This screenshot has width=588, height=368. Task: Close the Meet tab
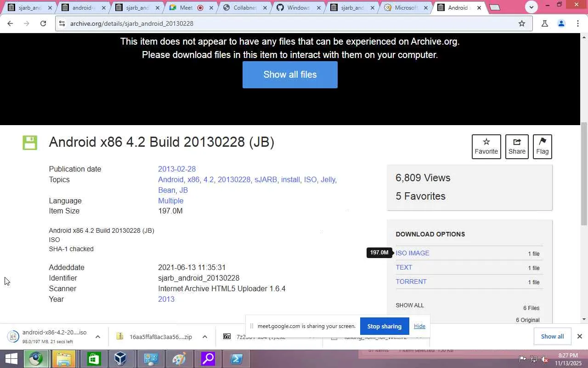click(x=212, y=8)
